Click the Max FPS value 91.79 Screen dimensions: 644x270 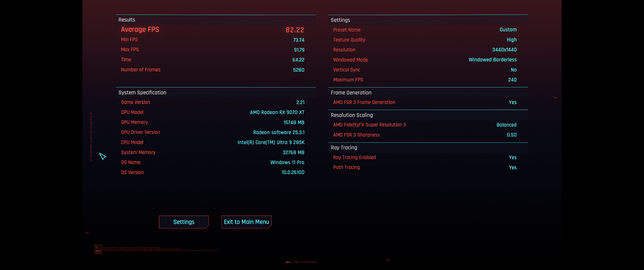[299, 50]
